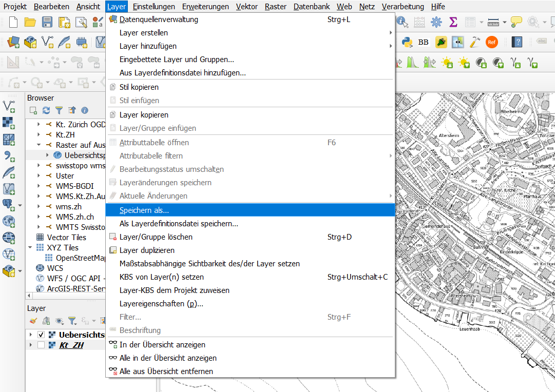Open the Processing Toolbox gear icon
Viewport: 555px width, 392px height.
pos(436,22)
